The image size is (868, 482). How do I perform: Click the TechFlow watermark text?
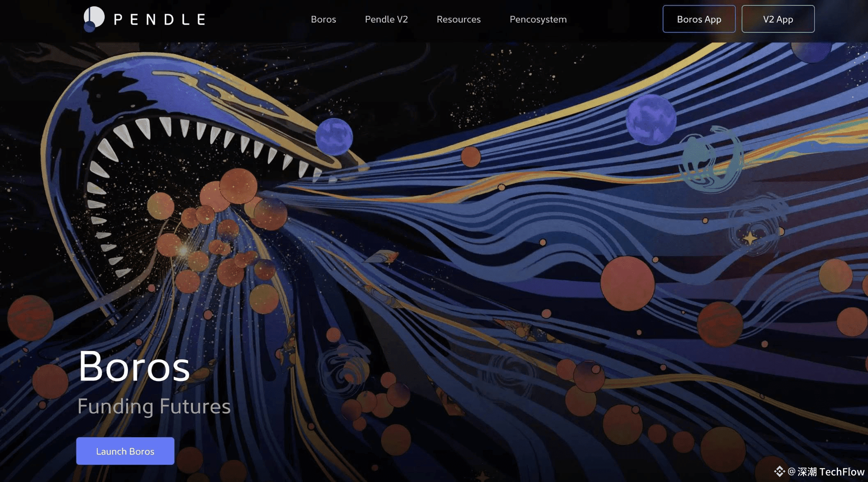pyautogui.click(x=841, y=472)
